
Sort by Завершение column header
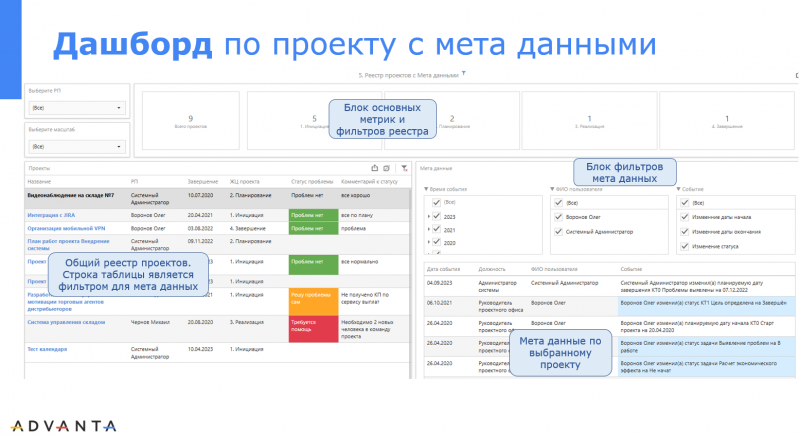point(202,181)
